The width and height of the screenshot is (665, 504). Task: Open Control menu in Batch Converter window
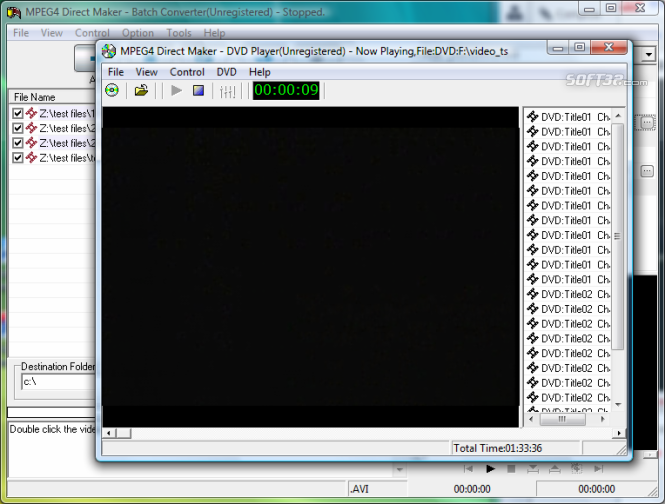[x=92, y=33]
